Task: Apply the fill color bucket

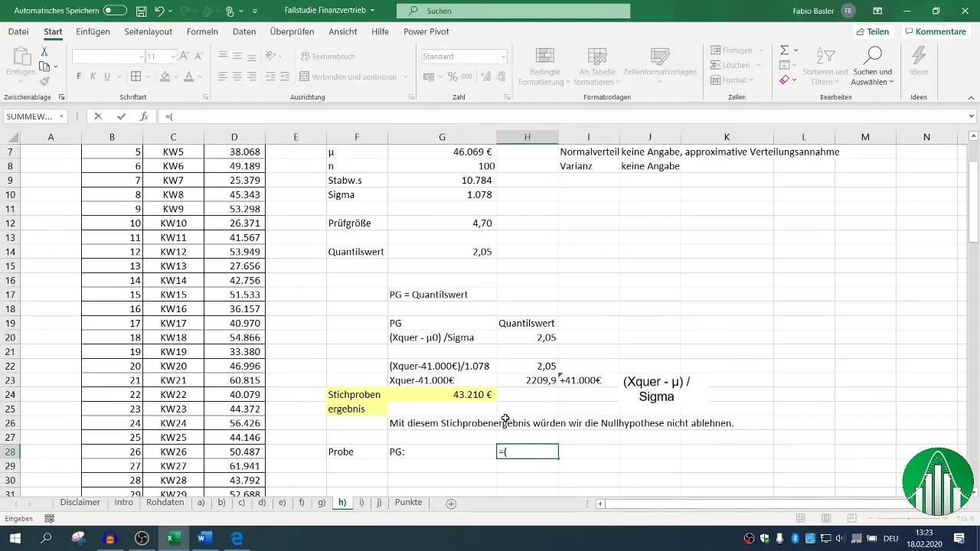Action: tap(164, 77)
